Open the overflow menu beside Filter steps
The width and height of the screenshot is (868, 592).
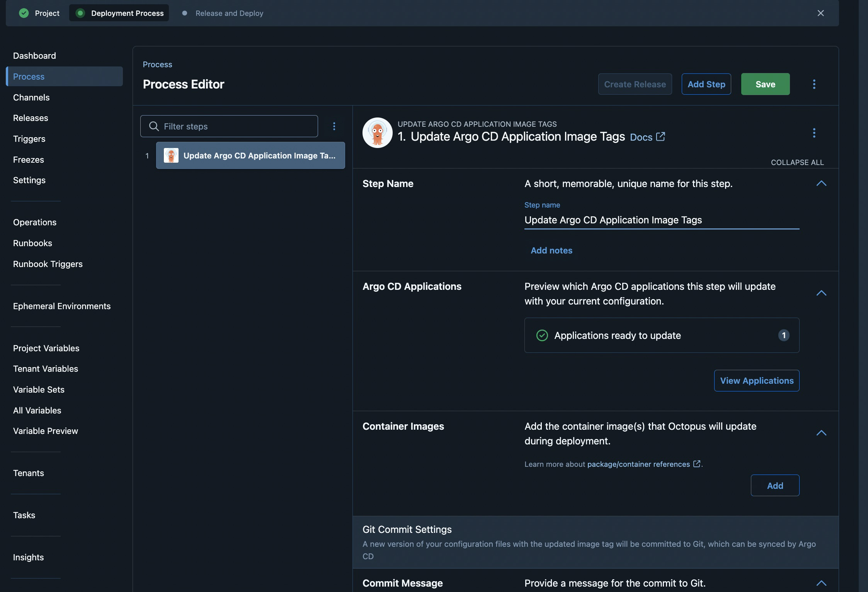pyautogui.click(x=334, y=126)
